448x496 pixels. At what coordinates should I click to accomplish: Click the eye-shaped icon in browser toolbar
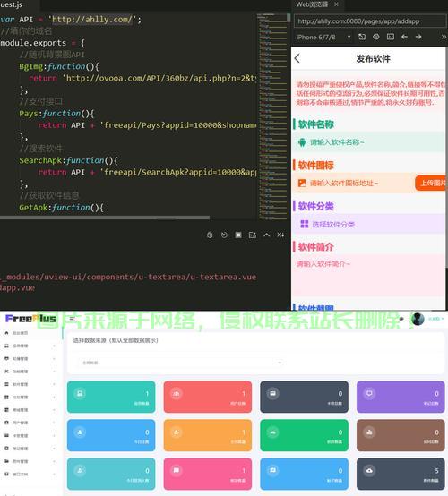pos(376,37)
